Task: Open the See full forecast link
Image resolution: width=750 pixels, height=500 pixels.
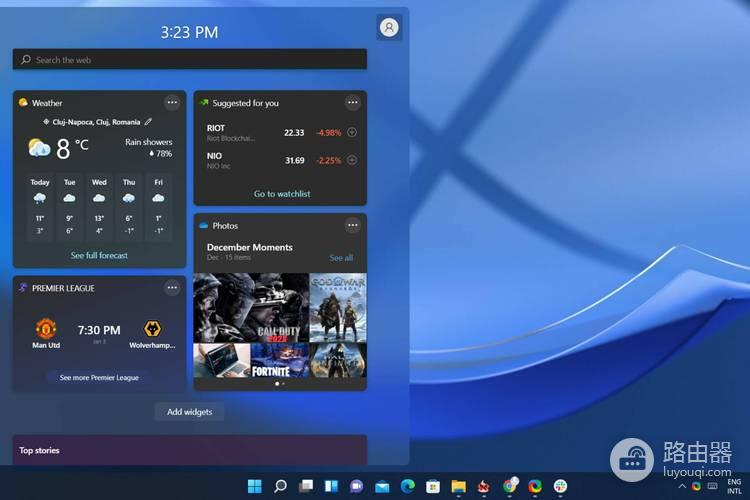Action: 99,255
